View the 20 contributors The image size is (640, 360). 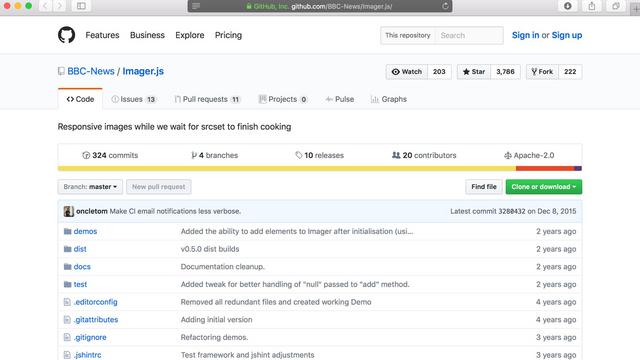coord(424,156)
